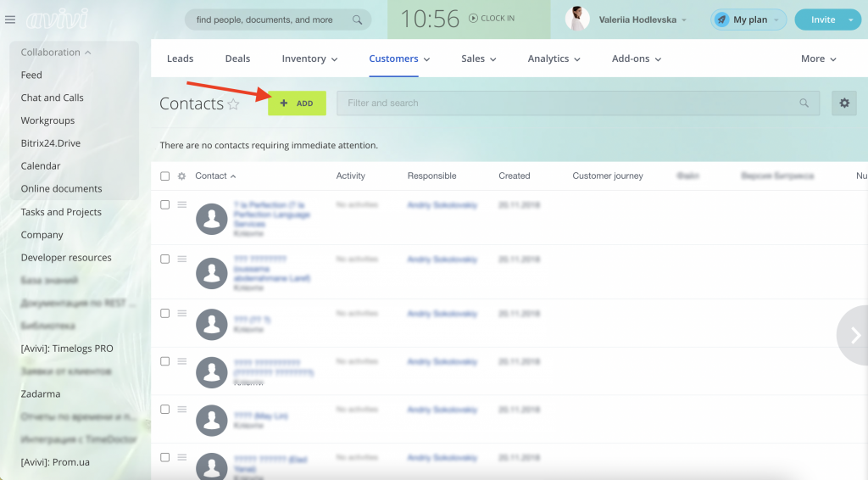Open Online documents in the sidebar
Image resolution: width=868 pixels, height=480 pixels.
(61, 189)
